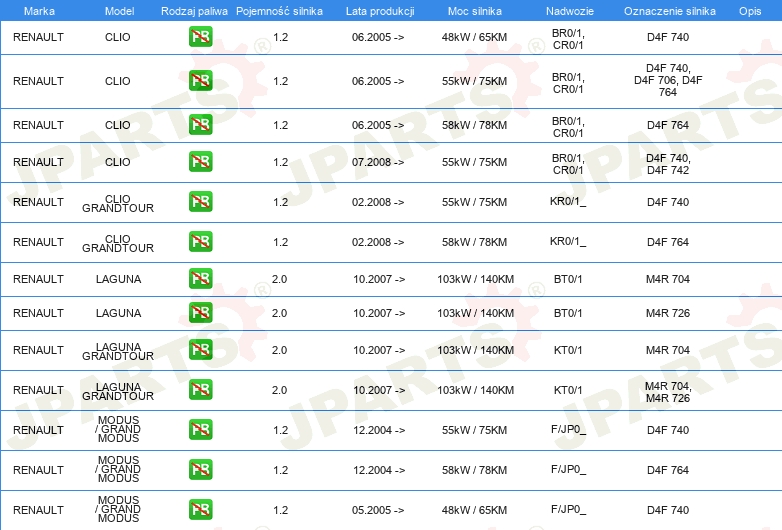
Task: Click the Rodzaj paliwa column header
Action: pyautogui.click(x=194, y=11)
